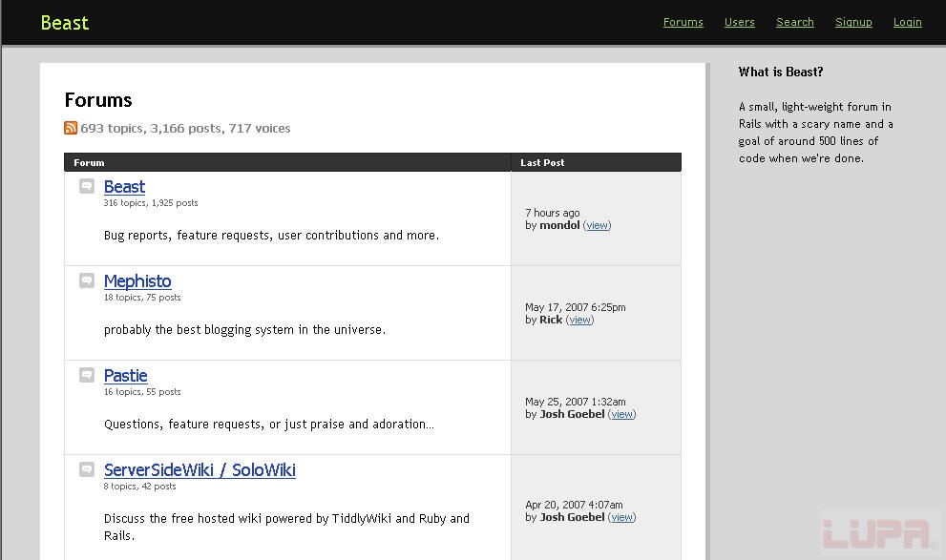The image size is (946, 560).
Task: Click the 'Apr 20, 2007 4:07am' timestamp
Action: tap(574, 506)
